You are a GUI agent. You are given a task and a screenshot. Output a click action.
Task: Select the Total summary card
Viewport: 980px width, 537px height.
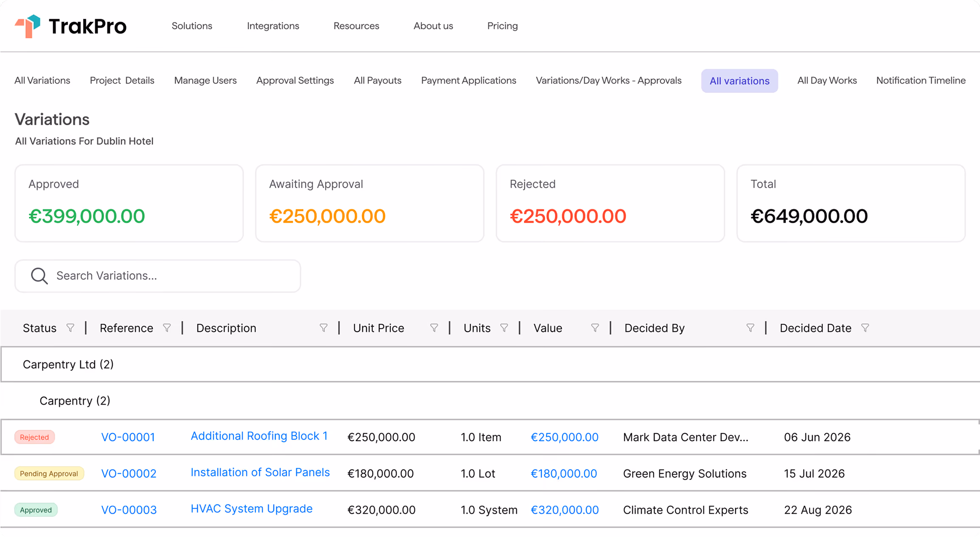click(851, 204)
